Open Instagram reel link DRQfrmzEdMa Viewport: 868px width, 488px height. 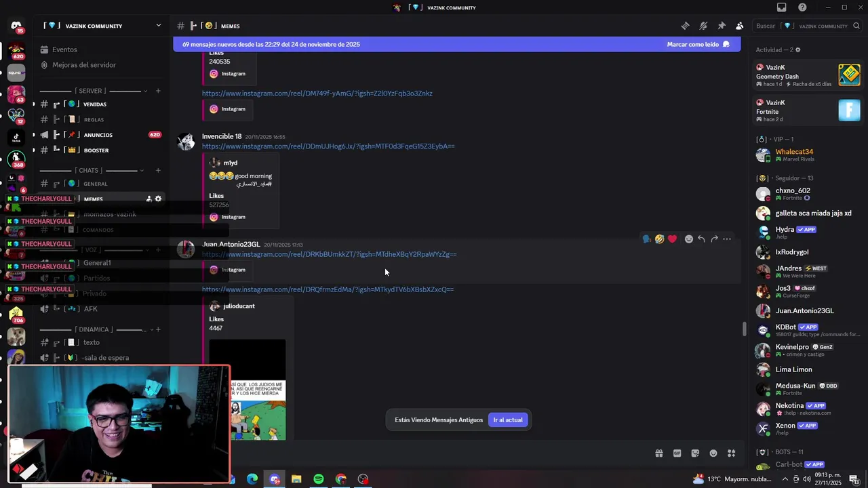tap(328, 289)
